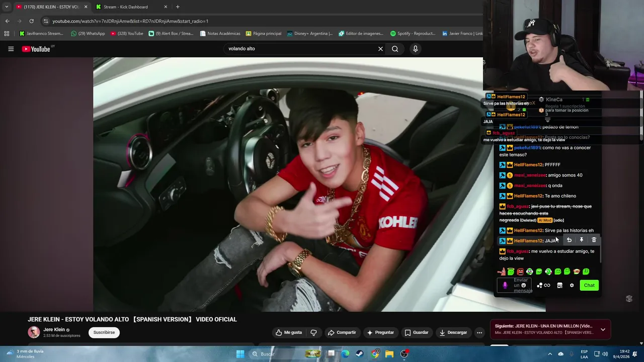The image size is (644, 362).
Task: Open the Editor de imagenes bookmark
Action: tap(361, 34)
